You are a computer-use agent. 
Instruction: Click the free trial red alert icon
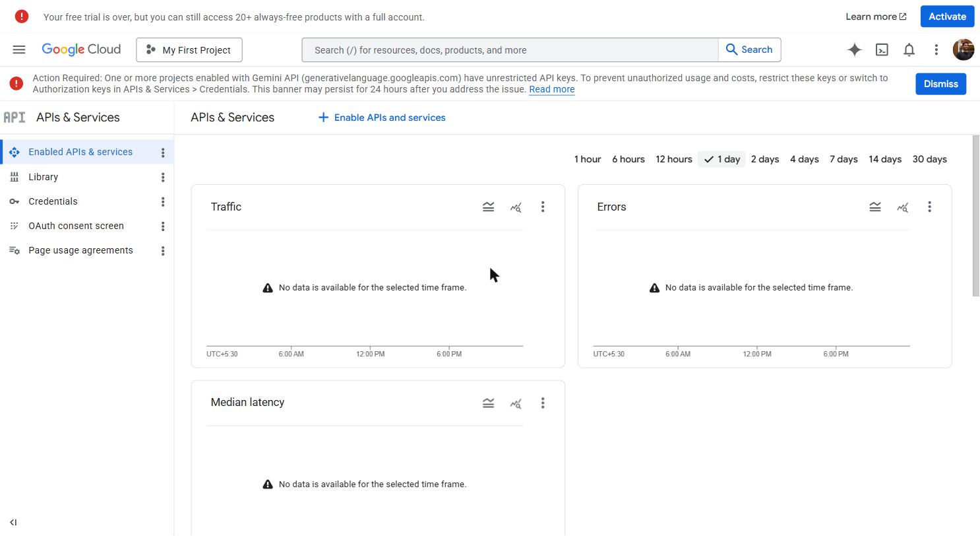tap(22, 17)
